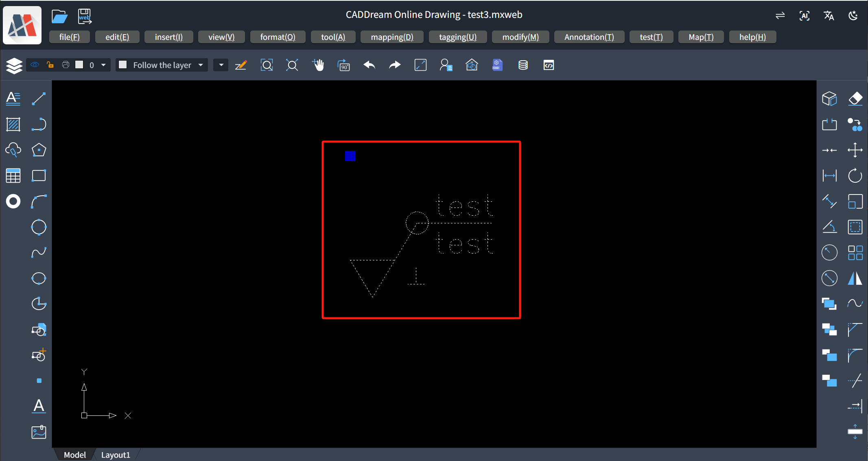Select the line drawing tool
This screenshot has height=461, width=868.
click(39, 98)
